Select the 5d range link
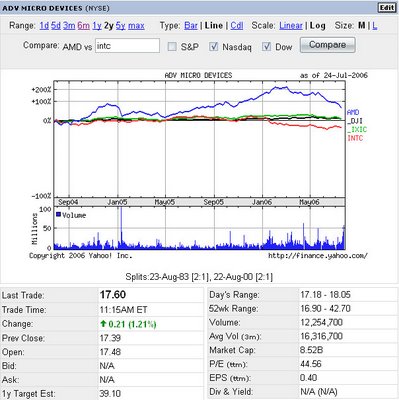 pyautogui.click(x=56, y=26)
